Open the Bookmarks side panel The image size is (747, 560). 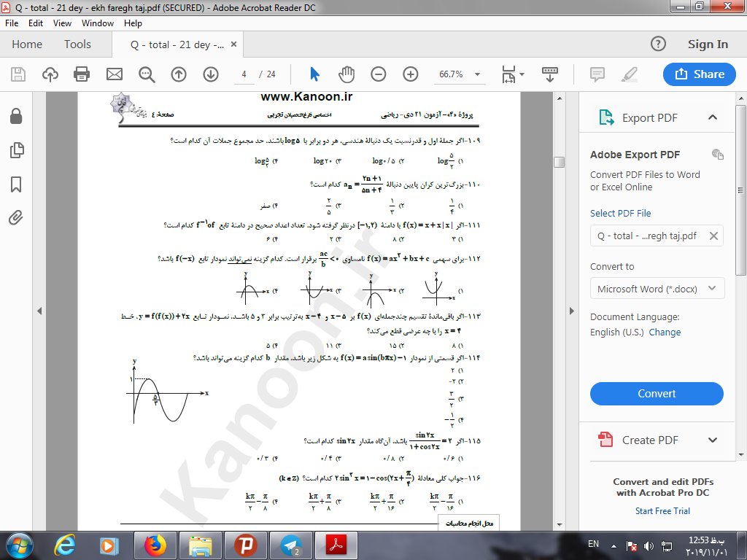(x=16, y=184)
